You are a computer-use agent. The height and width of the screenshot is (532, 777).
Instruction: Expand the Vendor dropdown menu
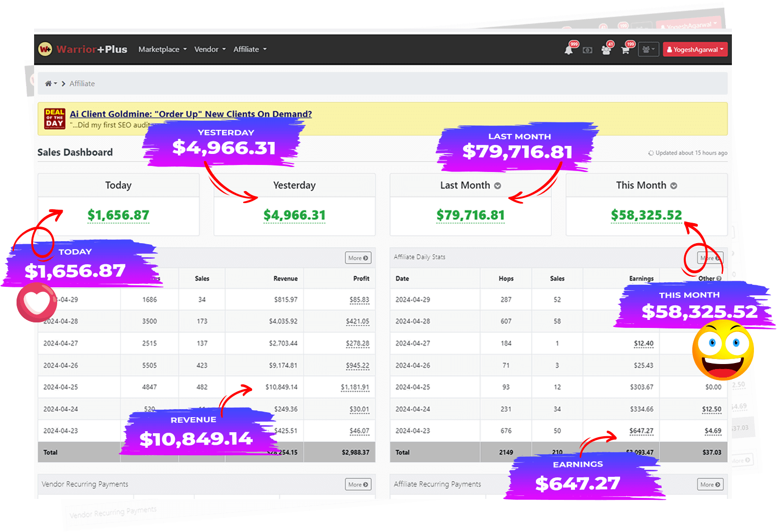tap(210, 49)
